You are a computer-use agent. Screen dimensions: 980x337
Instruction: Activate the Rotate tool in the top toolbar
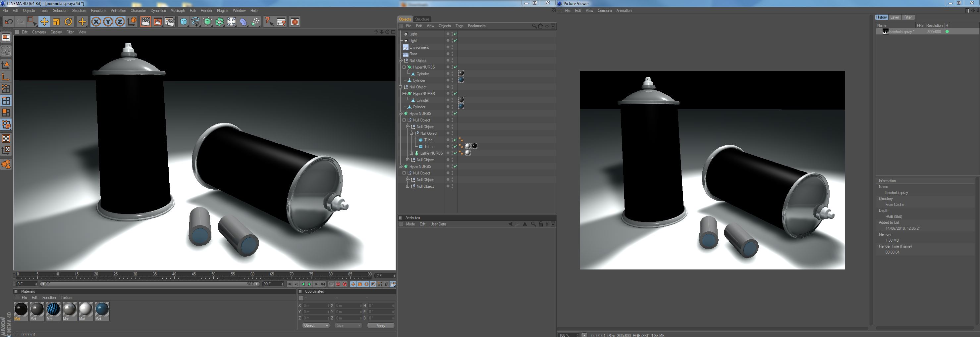pyautogui.click(x=69, y=22)
